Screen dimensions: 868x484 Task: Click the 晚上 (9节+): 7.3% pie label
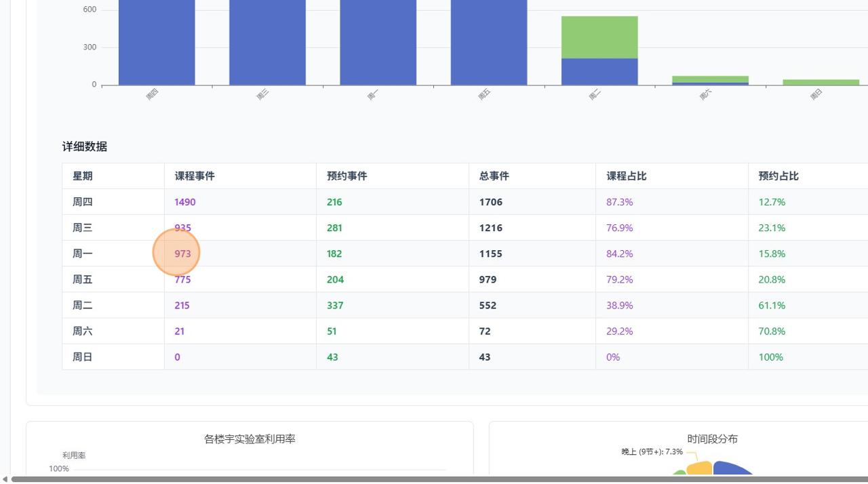coord(652,451)
